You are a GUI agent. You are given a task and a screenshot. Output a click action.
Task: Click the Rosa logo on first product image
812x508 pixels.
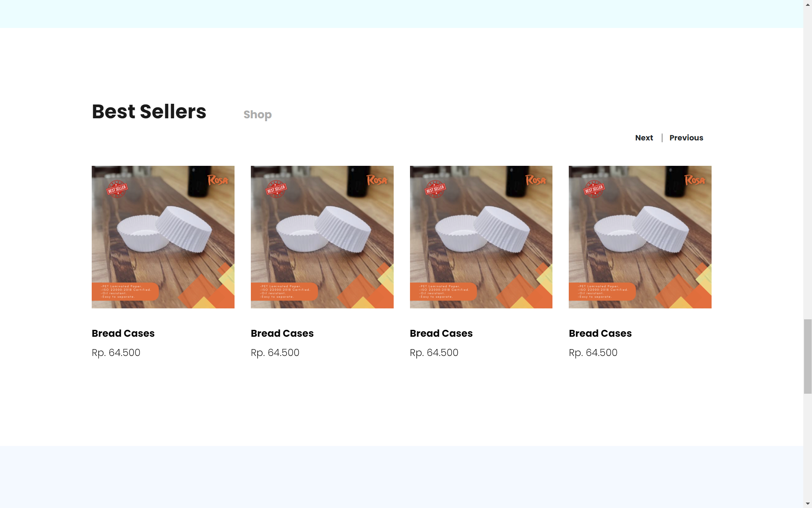(218, 180)
